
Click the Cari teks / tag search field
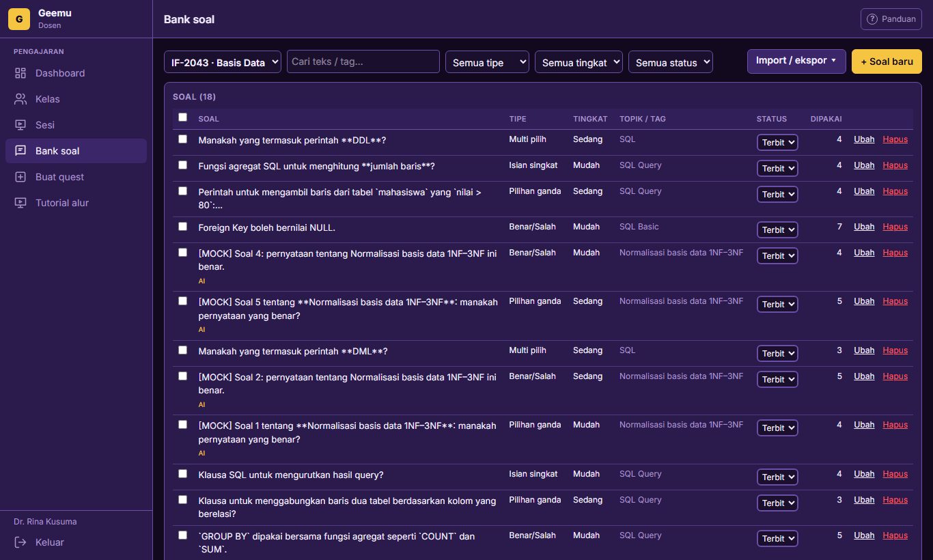pyautogui.click(x=363, y=61)
